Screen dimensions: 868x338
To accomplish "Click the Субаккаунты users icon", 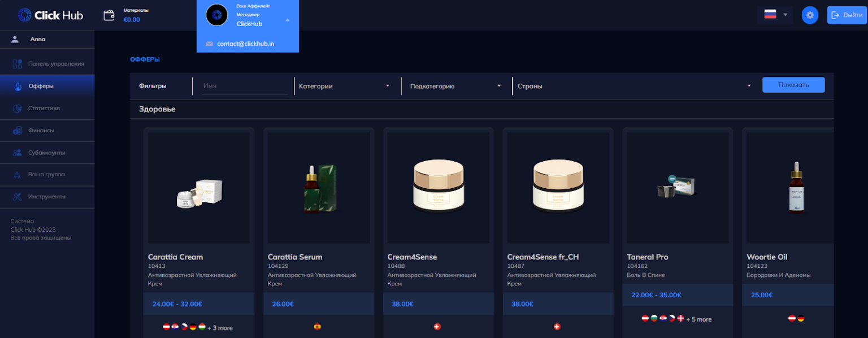I will coord(17,153).
